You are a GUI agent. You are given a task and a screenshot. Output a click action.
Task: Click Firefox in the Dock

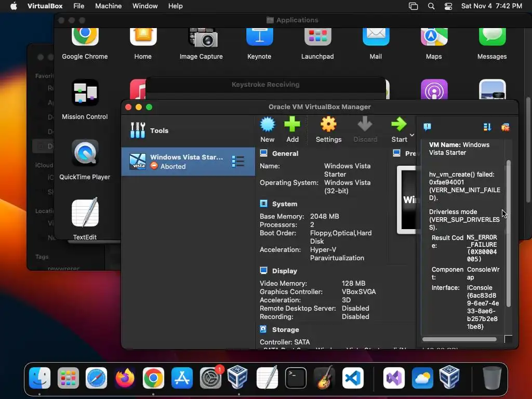125,378
